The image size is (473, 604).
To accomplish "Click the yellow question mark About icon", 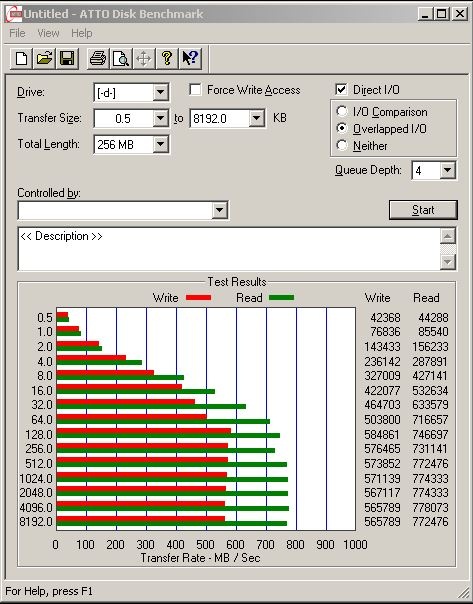I will pos(167,59).
